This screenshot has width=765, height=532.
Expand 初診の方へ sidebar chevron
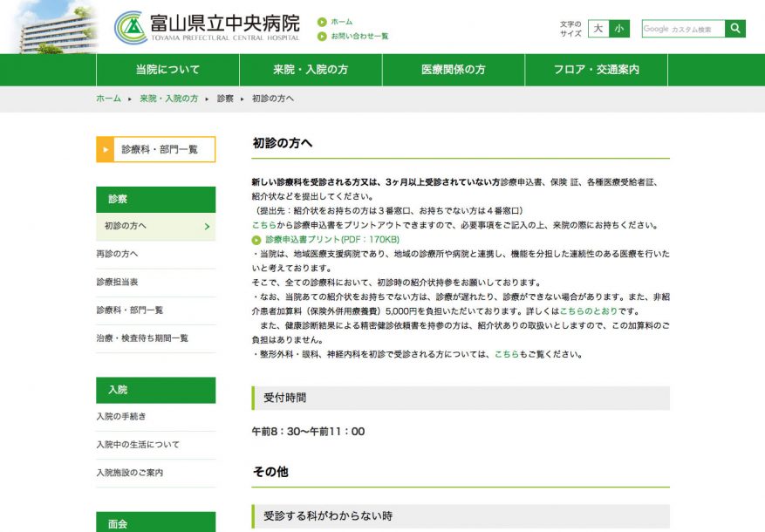(207, 227)
